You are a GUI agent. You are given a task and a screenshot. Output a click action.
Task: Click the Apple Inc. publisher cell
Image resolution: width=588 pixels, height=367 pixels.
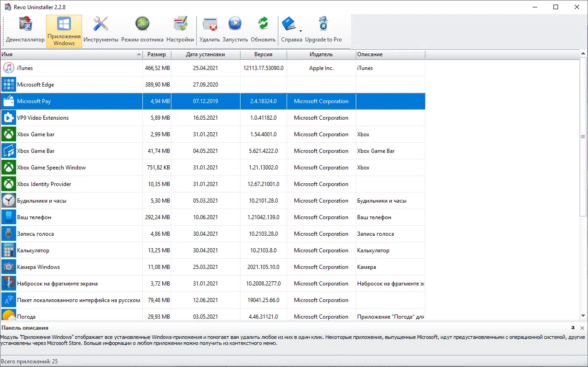click(x=321, y=68)
